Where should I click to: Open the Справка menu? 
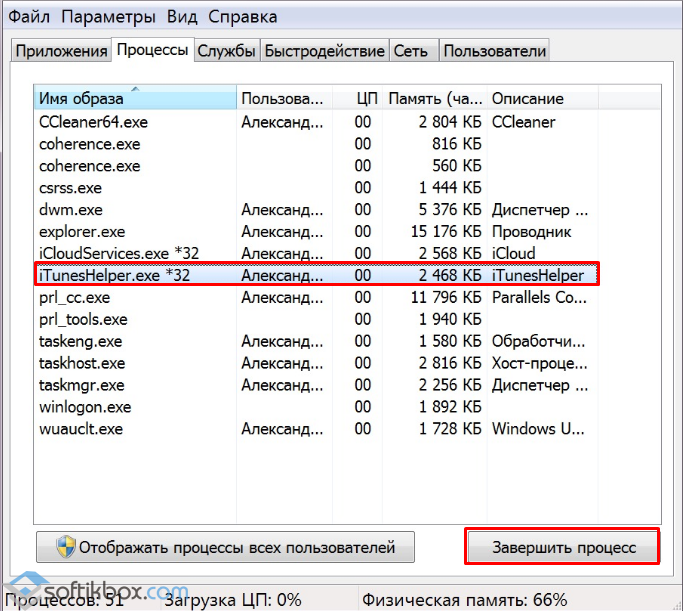pos(243,17)
